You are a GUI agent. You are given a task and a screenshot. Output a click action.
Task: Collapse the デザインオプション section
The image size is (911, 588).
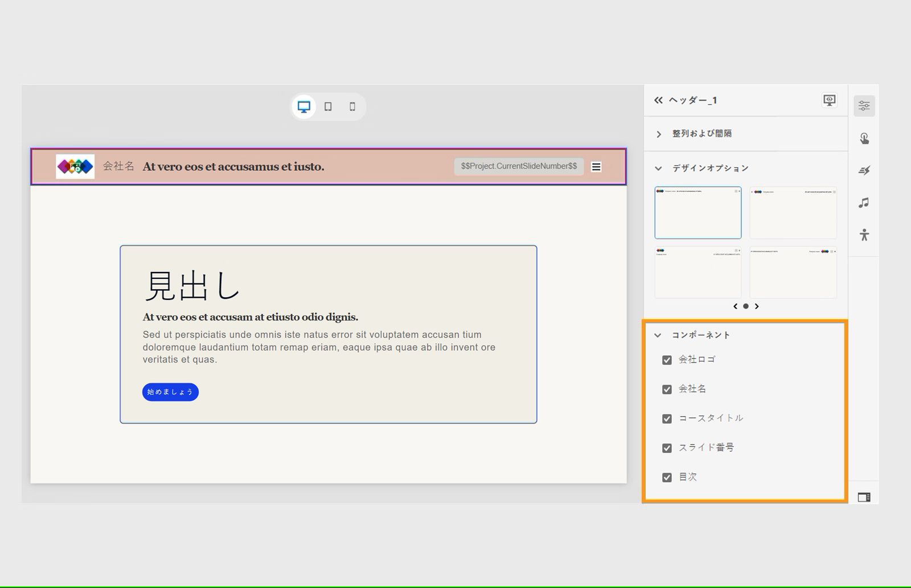tap(658, 168)
